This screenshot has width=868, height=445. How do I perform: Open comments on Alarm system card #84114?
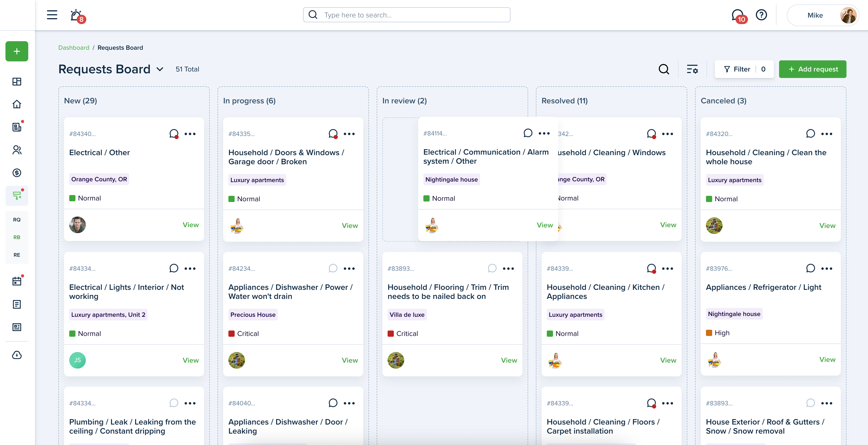point(528,133)
